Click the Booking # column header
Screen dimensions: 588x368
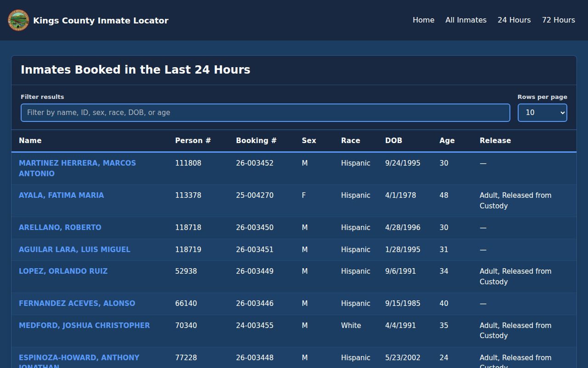point(256,141)
